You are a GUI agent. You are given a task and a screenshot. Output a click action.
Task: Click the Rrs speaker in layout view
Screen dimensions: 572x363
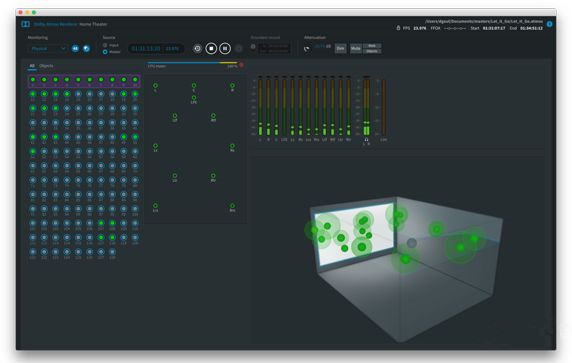coord(232,206)
